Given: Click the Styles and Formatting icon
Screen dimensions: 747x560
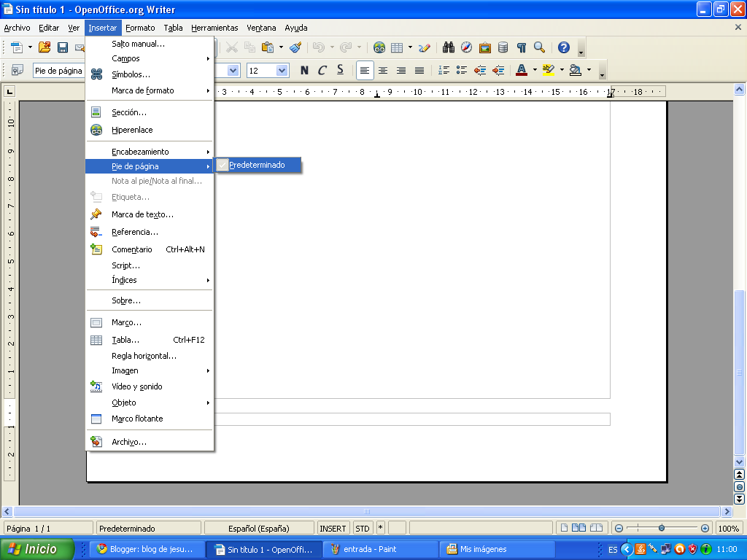Looking at the screenshot, I should click(x=18, y=71).
